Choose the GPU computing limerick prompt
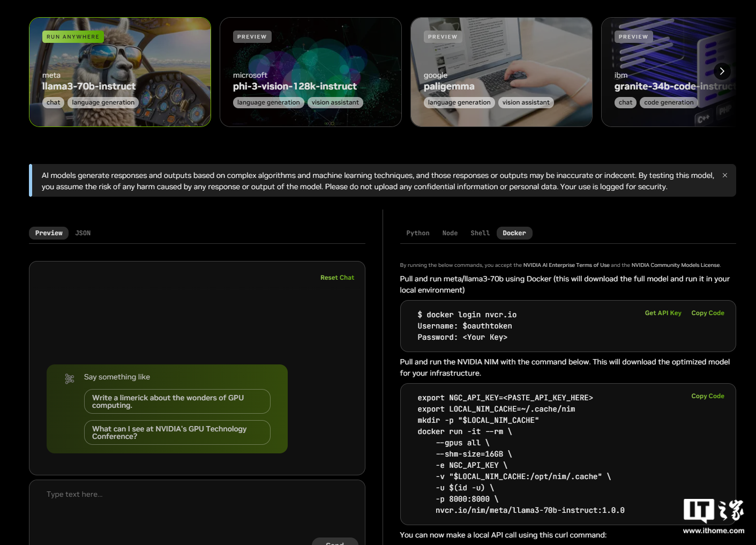This screenshot has height=545, width=756. click(x=177, y=401)
